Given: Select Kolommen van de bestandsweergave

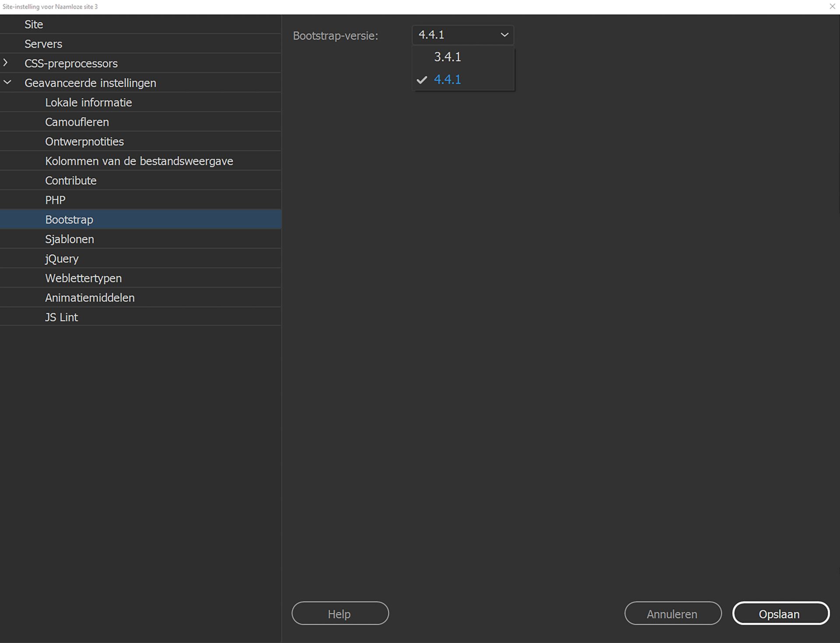Looking at the screenshot, I should click(x=139, y=161).
